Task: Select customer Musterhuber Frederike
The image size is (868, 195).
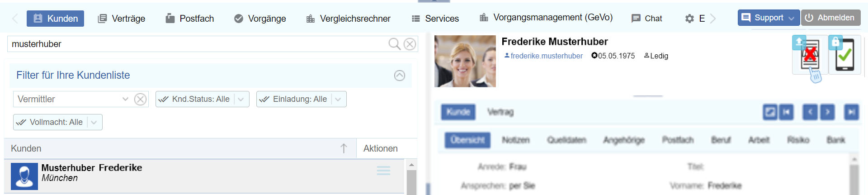Action: coord(204,176)
